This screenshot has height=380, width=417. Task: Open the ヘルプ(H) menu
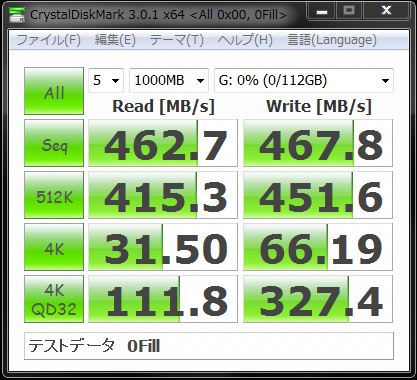(245, 40)
